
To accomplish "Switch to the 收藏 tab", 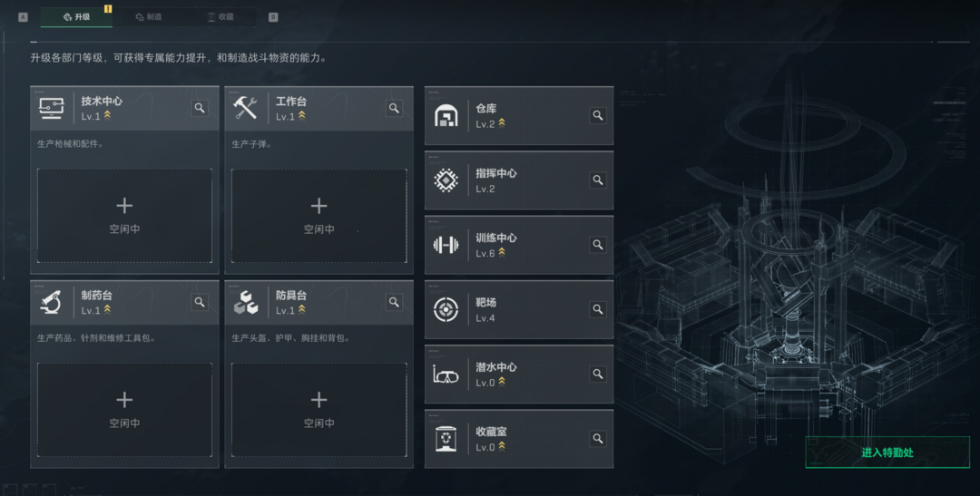I will click(x=220, y=17).
